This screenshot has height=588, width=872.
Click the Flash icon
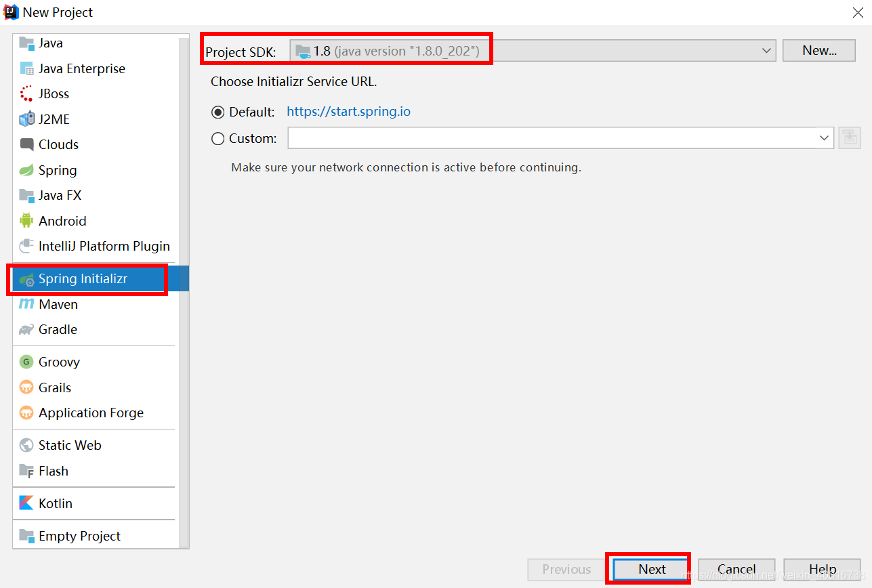pos(26,471)
